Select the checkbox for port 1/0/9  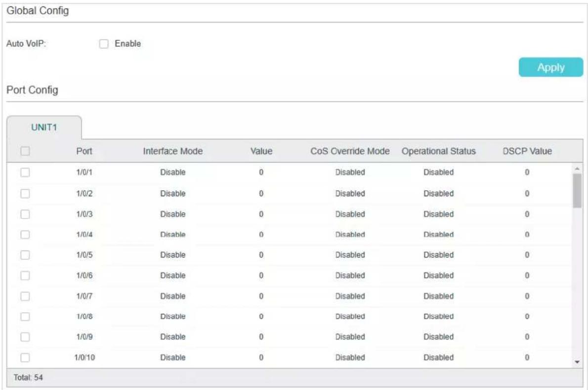[x=25, y=337]
